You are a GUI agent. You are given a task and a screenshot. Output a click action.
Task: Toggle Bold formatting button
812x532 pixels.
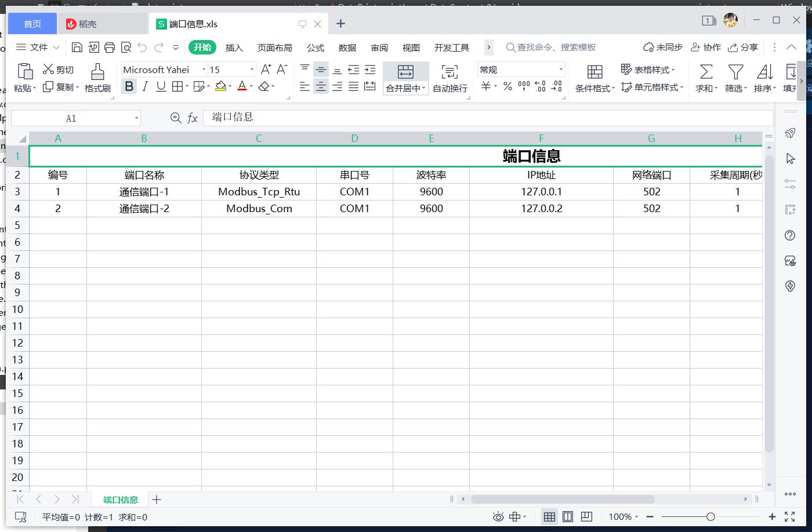pyautogui.click(x=129, y=86)
